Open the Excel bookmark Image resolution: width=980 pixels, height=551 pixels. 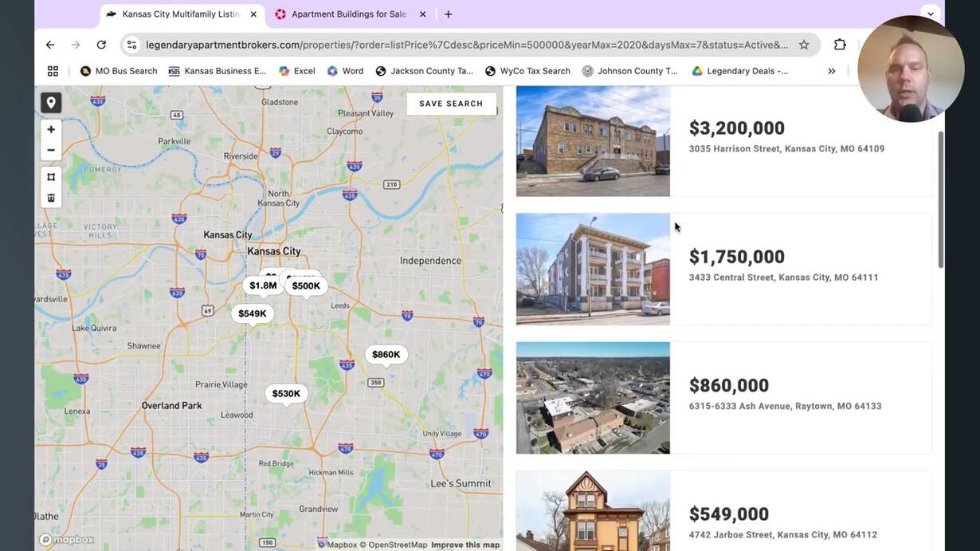[x=297, y=71]
